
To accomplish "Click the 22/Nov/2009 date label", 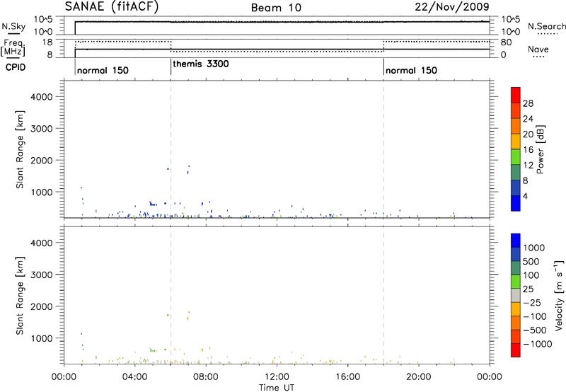I will [x=452, y=6].
